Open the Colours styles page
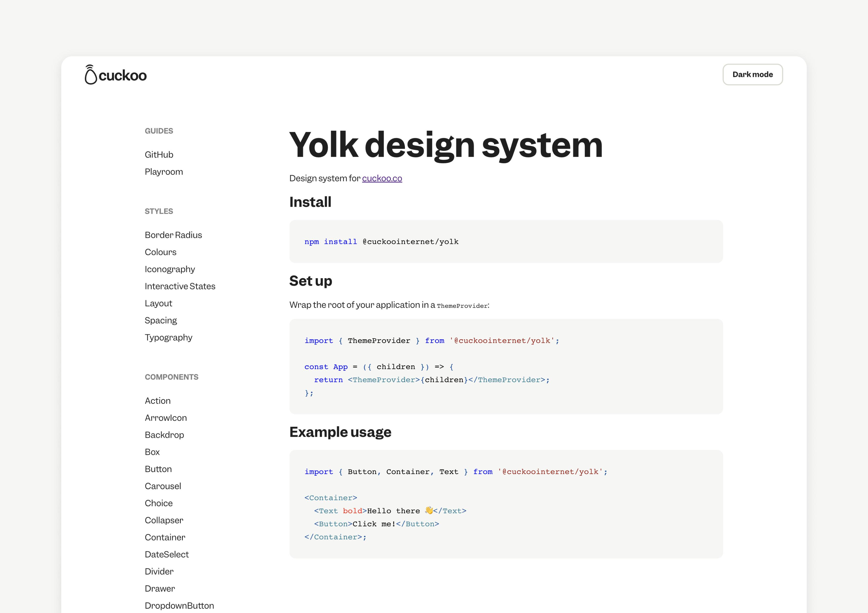 [x=160, y=252]
